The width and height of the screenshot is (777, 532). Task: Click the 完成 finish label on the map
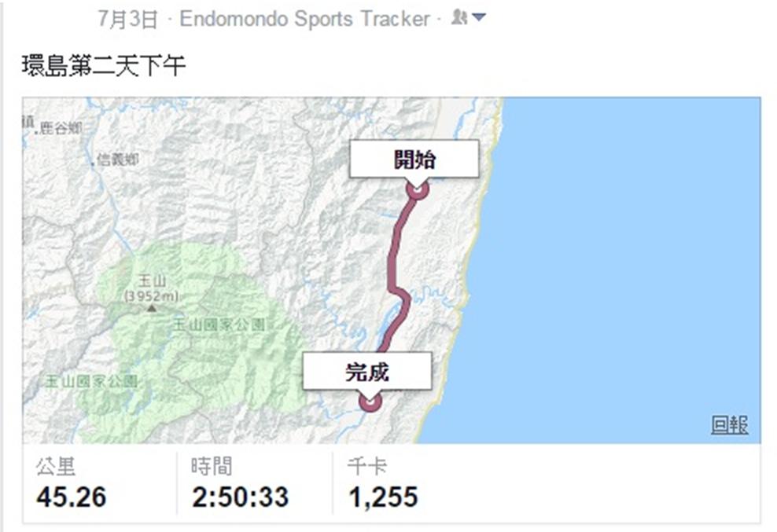click(x=367, y=371)
